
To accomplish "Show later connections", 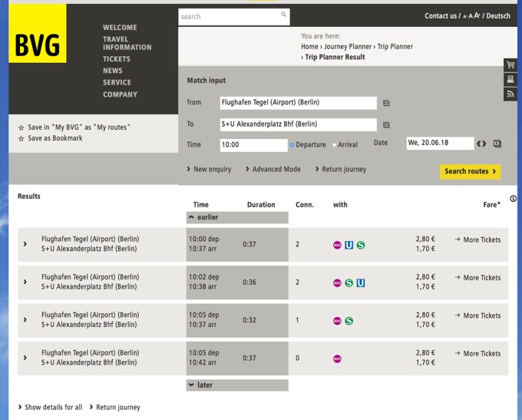I will coord(237,385).
